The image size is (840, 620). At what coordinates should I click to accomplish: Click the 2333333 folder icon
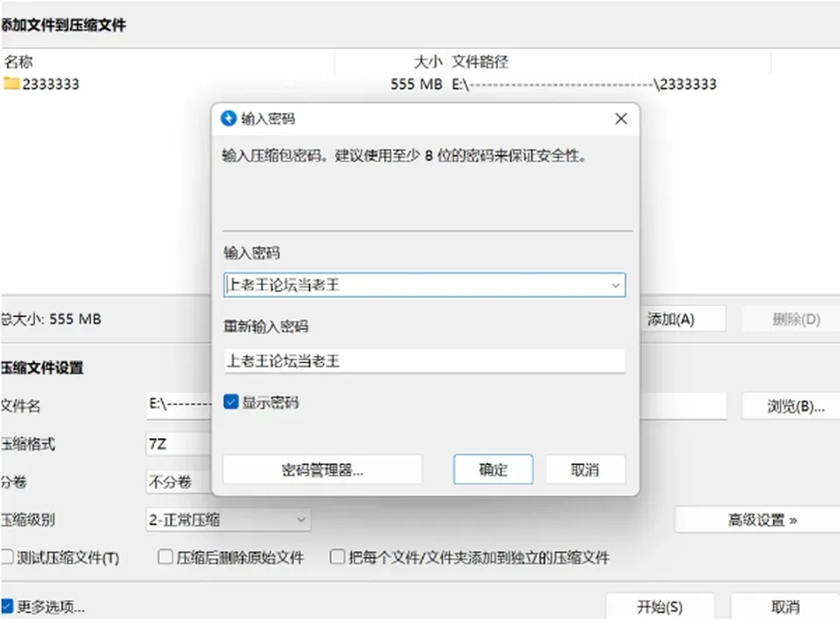click(10, 84)
